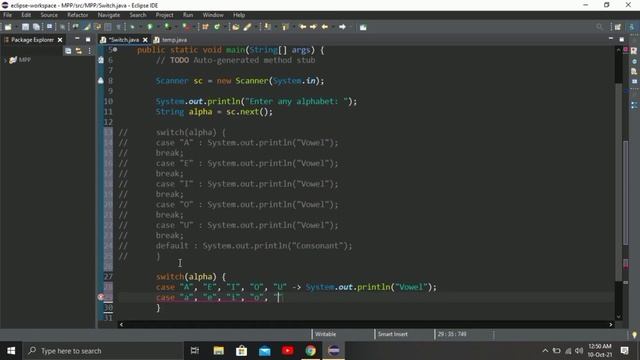Image resolution: width=640 pixels, height=360 pixels.
Task: Click the Last Edit Location arrow
Action: [x=303, y=27]
